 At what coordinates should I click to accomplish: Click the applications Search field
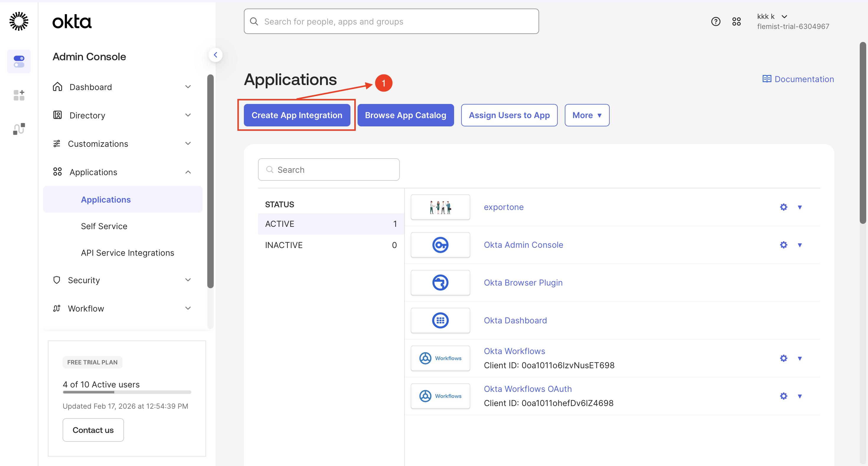[x=329, y=170]
